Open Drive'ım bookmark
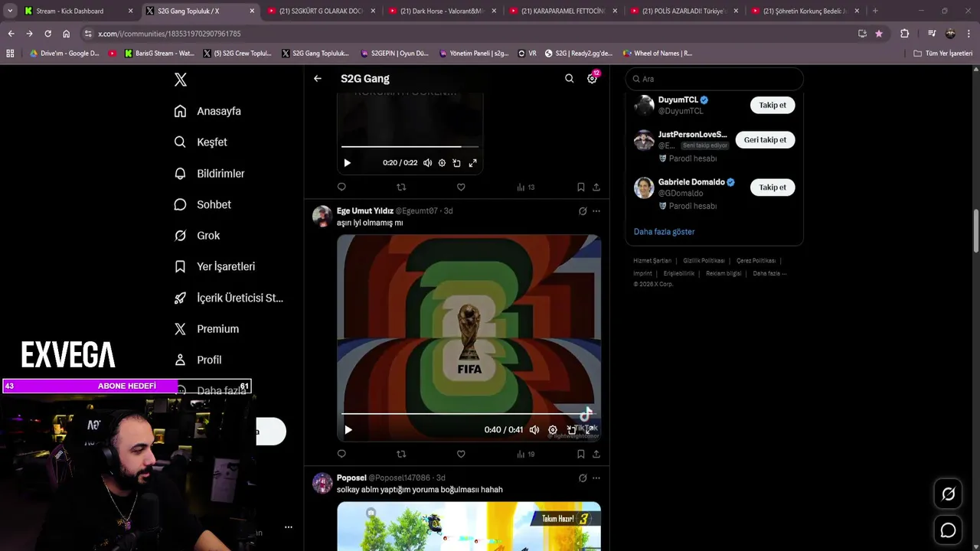Image resolution: width=980 pixels, height=551 pixels. tap(64, 54)
